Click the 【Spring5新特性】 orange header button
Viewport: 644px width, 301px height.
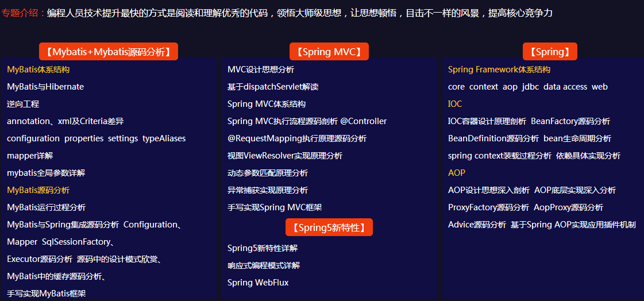click(329, 227)
